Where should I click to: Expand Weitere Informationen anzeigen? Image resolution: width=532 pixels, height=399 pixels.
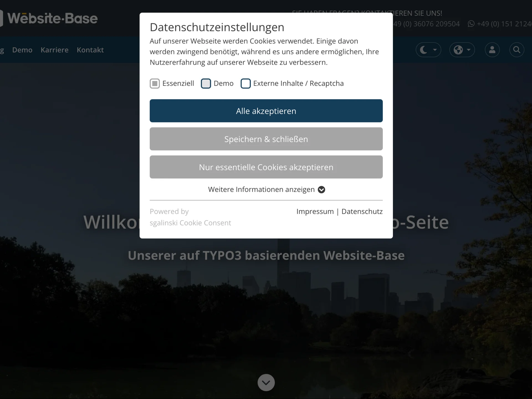click(x=261, y=189)
